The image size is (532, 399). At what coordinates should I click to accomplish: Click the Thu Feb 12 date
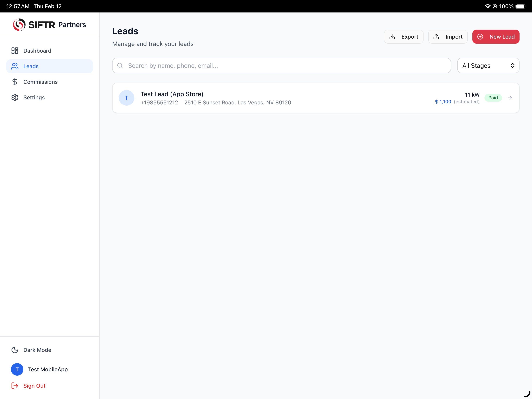click(x=48, y=6)
